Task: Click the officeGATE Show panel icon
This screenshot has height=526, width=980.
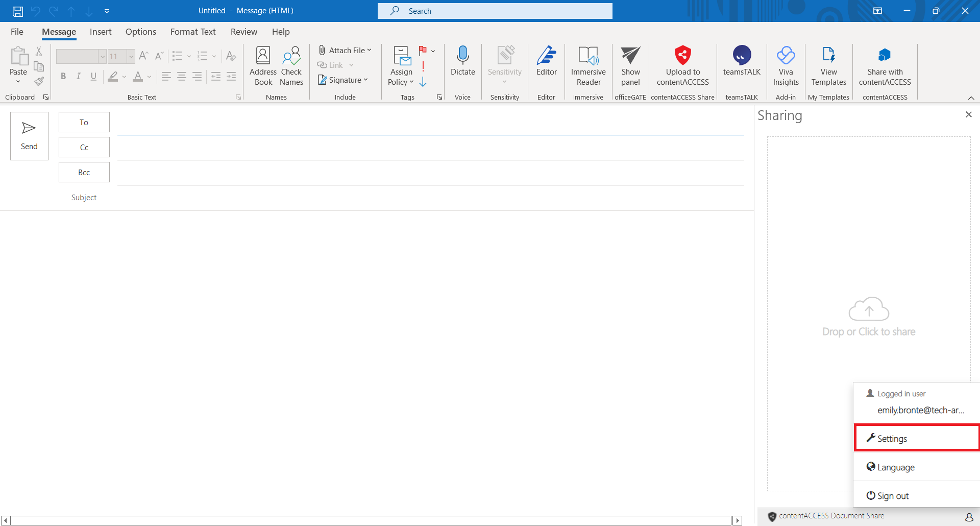Action: tap(630, 56)
